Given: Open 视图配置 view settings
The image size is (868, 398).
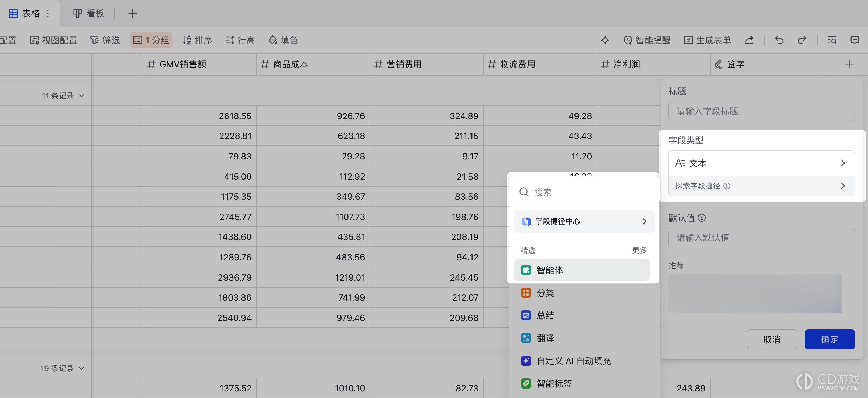Looking at the screenshot, I should pyautogui.click(x=54, y=40).
